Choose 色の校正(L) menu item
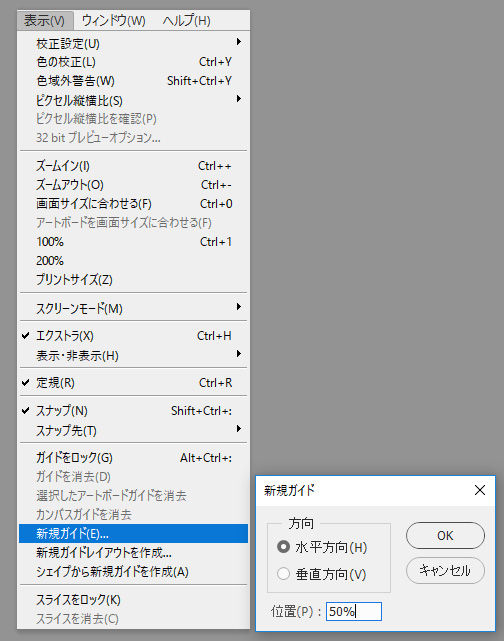Viewport: 504px width, 641px height. (133, 62)
